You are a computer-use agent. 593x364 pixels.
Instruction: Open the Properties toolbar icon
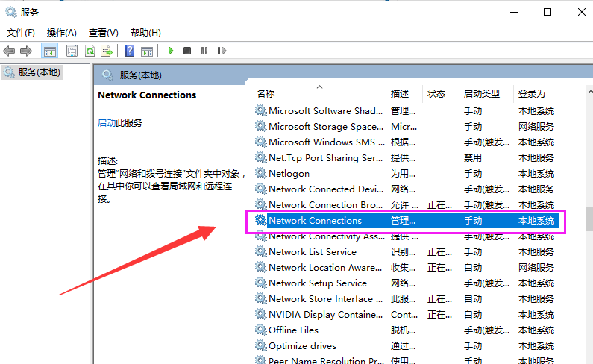click(x=72, y=51)
